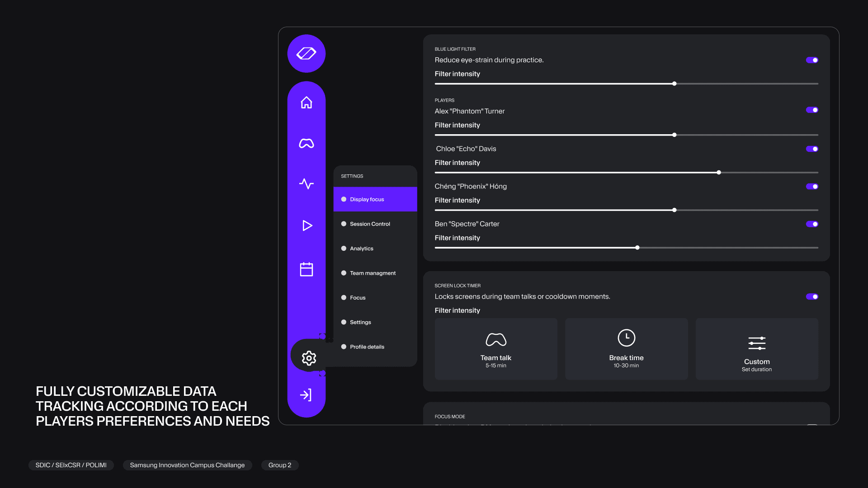Click the purple logo icon at top

coord(307,54)
